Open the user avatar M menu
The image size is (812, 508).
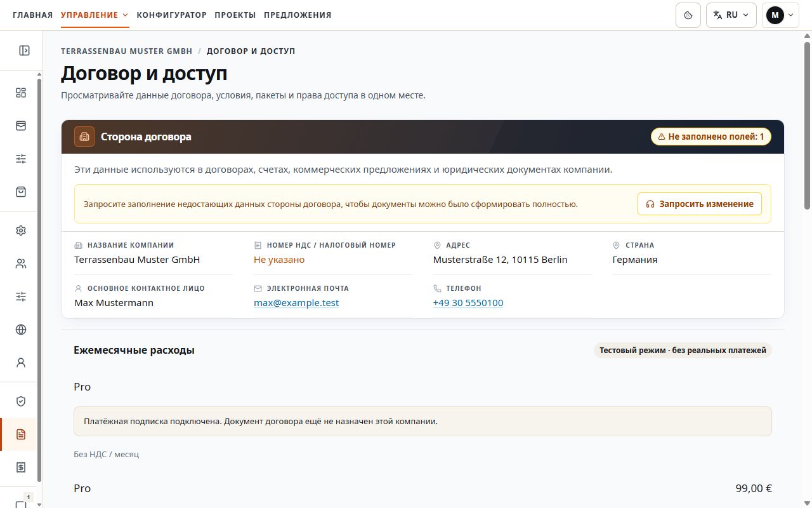780,15
